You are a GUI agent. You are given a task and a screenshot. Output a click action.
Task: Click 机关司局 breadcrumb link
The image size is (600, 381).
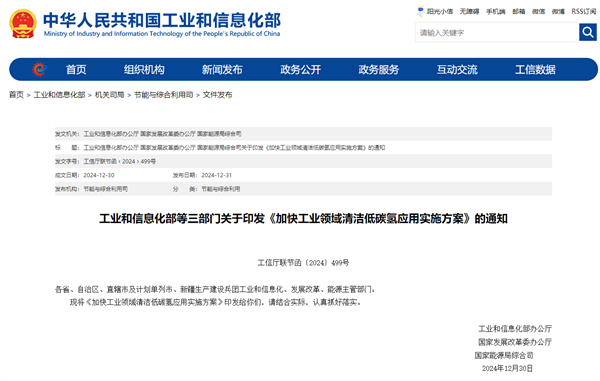coord(109,94)
